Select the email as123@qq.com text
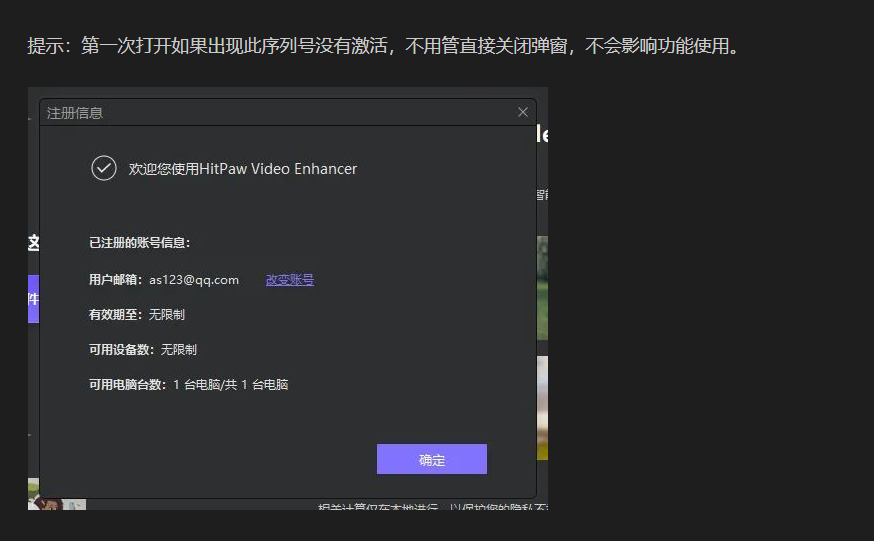Image resolution: width=874 pixels, height=541 pixels. tap(194, 280)
